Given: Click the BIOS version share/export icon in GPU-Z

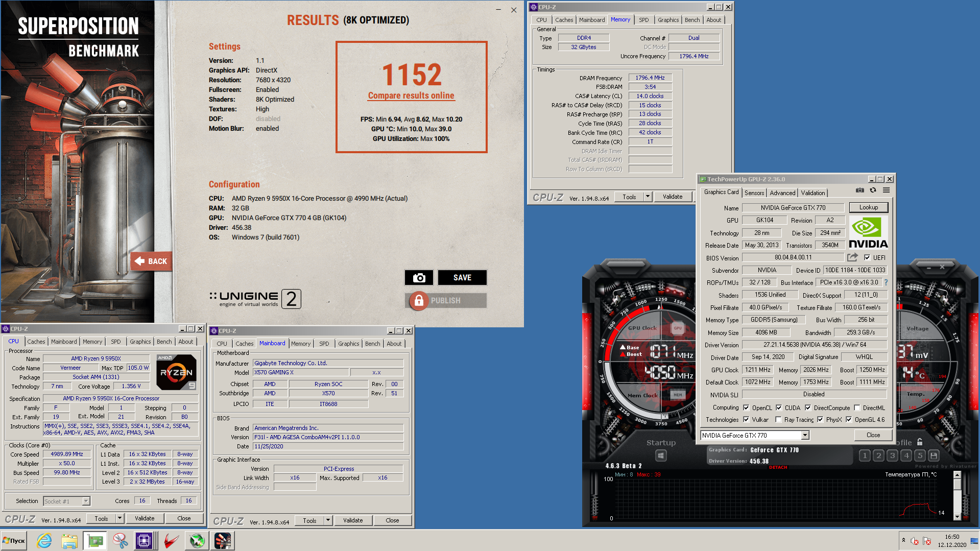Looking at the screenshot, I should click(852, 257).
